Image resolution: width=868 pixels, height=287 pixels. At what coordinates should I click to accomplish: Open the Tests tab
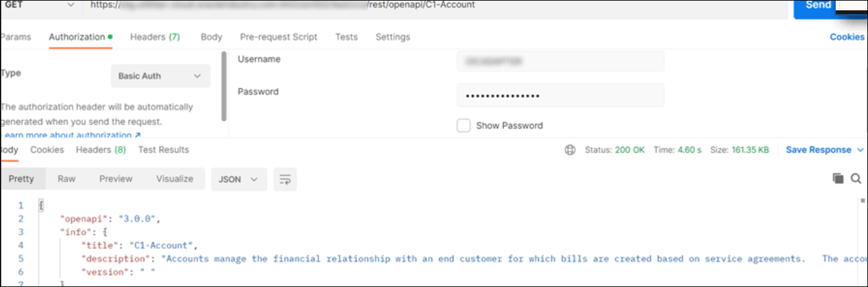(x=347, y=37)
